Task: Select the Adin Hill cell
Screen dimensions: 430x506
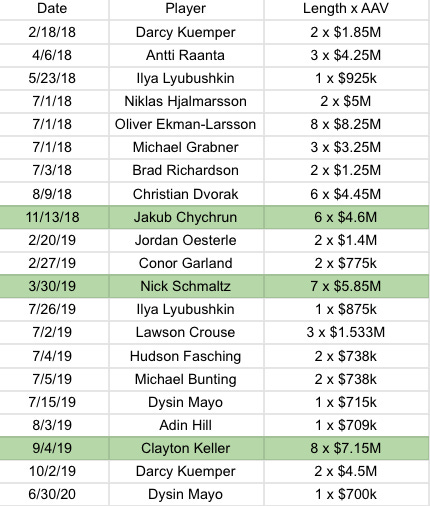Action: [x=186, y=425]
